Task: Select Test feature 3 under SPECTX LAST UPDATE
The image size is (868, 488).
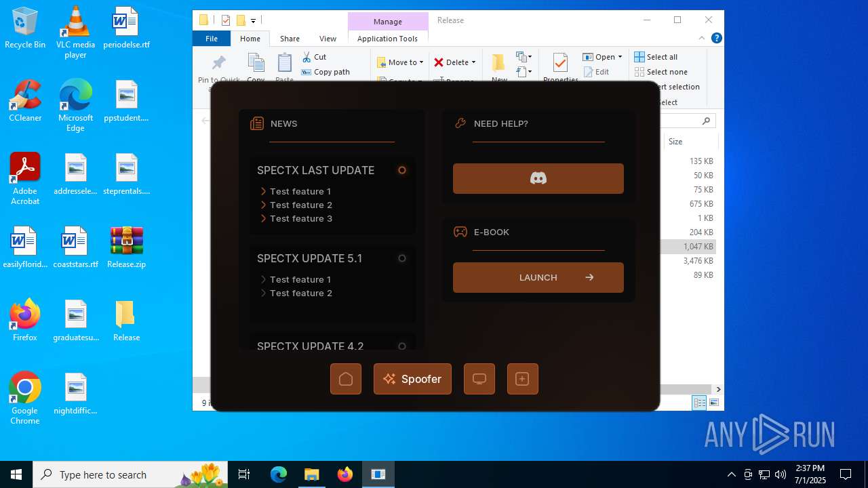Action: click(301, 218)
